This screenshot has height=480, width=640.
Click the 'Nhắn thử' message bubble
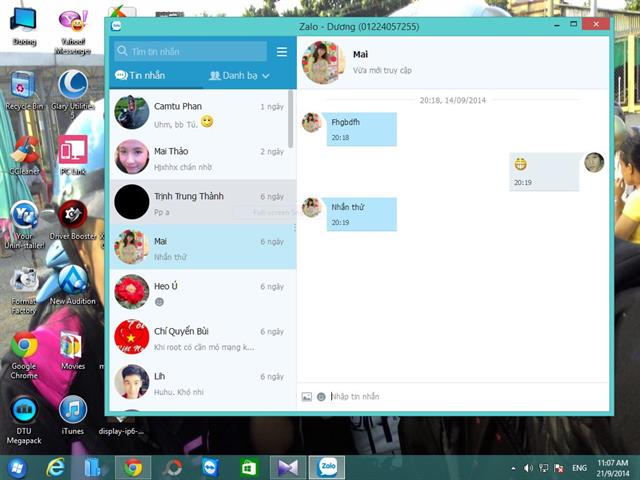coord(362,214)
